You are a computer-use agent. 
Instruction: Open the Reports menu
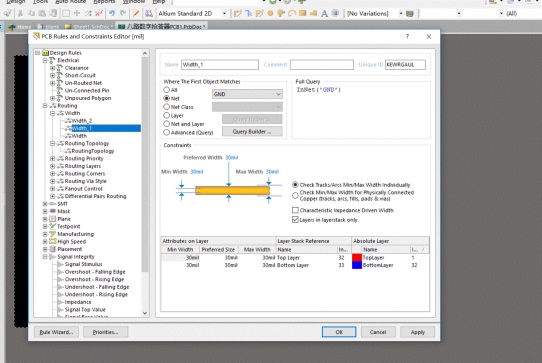click(x=104, y=2)
